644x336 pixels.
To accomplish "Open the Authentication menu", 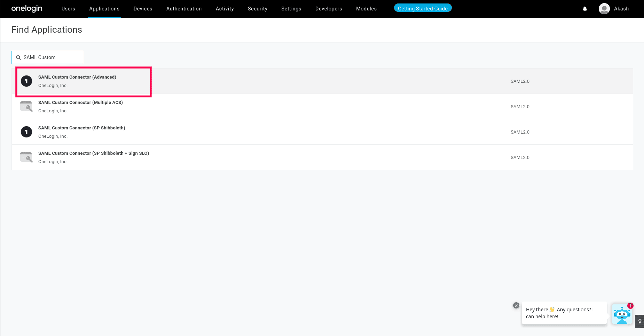I will [x=184, y=9].
